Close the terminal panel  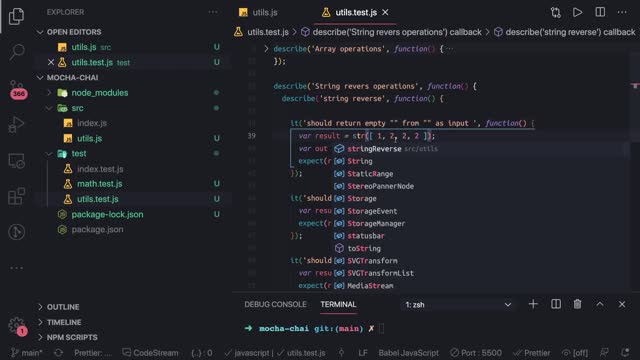point(622,304)
